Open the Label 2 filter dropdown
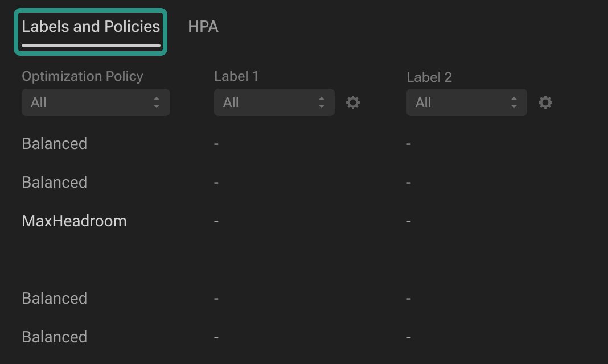 [466, 102]
